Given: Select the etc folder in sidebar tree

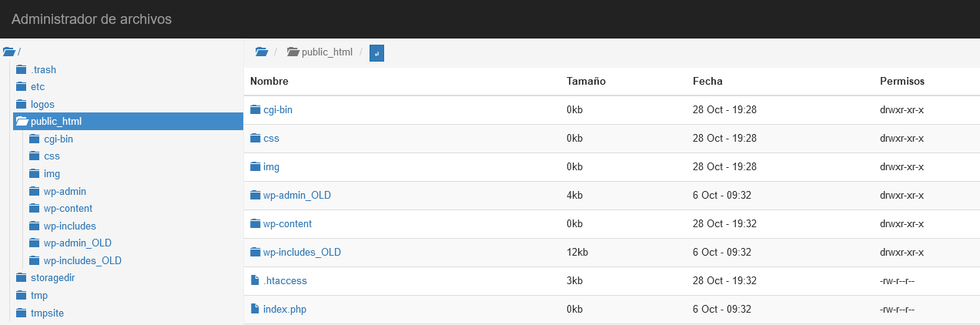Looking at the screenshot, I should pyautogui.click(x=38, y=87).
